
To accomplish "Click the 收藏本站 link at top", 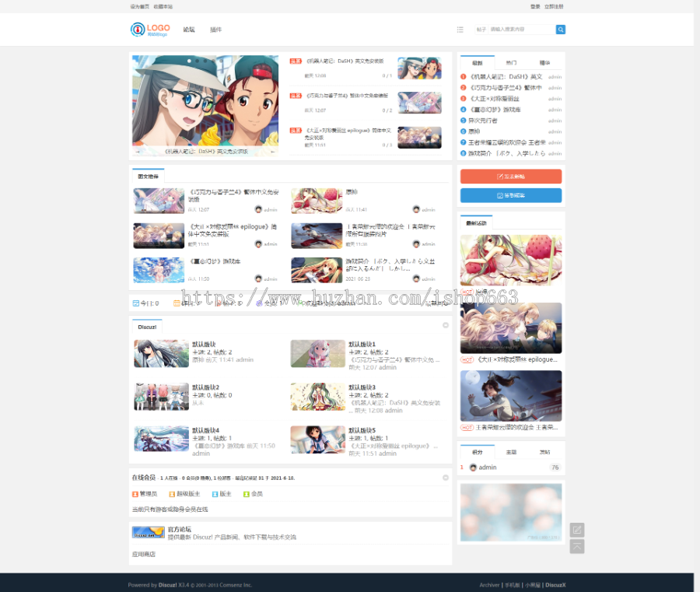I will pyautogui.click(x=163, y=7).
